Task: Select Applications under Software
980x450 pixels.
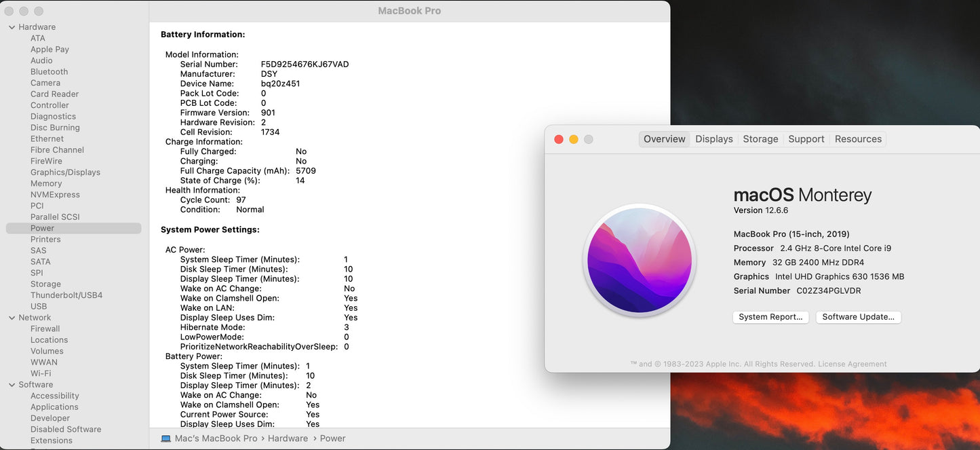Action: (54, 407)
